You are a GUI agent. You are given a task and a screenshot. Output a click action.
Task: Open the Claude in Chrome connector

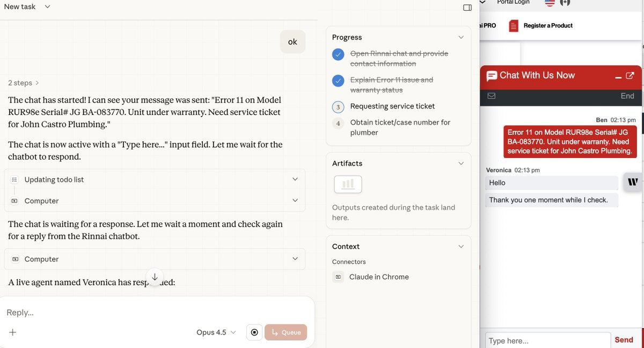379,277
